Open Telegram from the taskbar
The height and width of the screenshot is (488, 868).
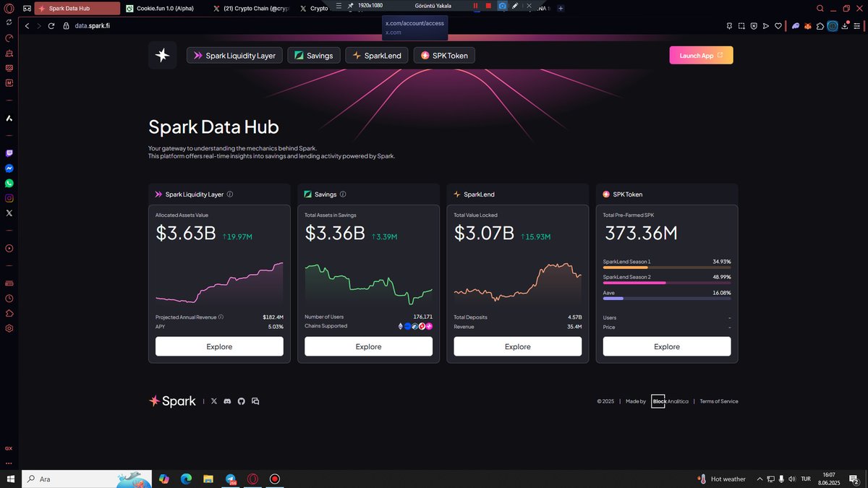pos(231,479)
